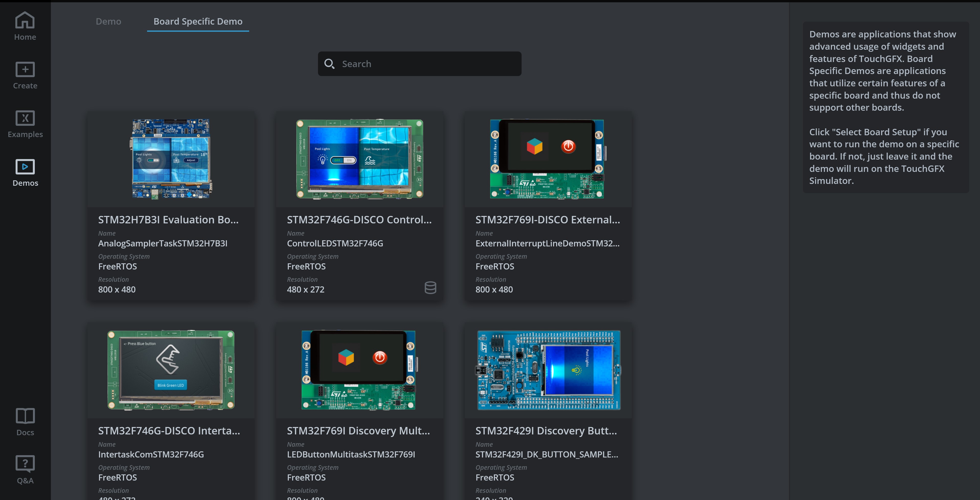
Task: Click the STM32F746G-DISCO Intertask demo thumbnail
Action: click(x=170, y=370)
